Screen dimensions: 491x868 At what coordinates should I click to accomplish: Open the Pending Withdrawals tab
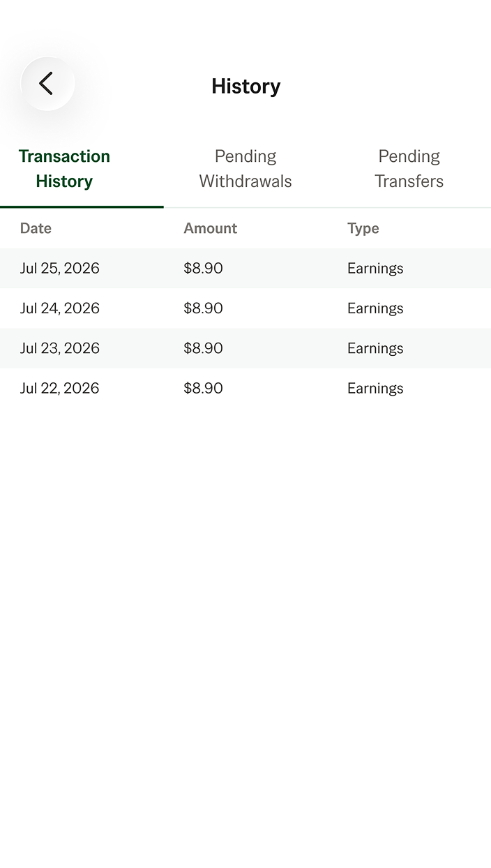pos(245,169)
